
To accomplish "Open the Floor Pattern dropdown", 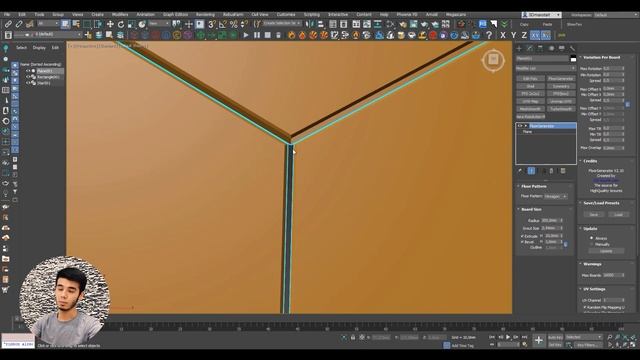I will (x=556, y=196).
